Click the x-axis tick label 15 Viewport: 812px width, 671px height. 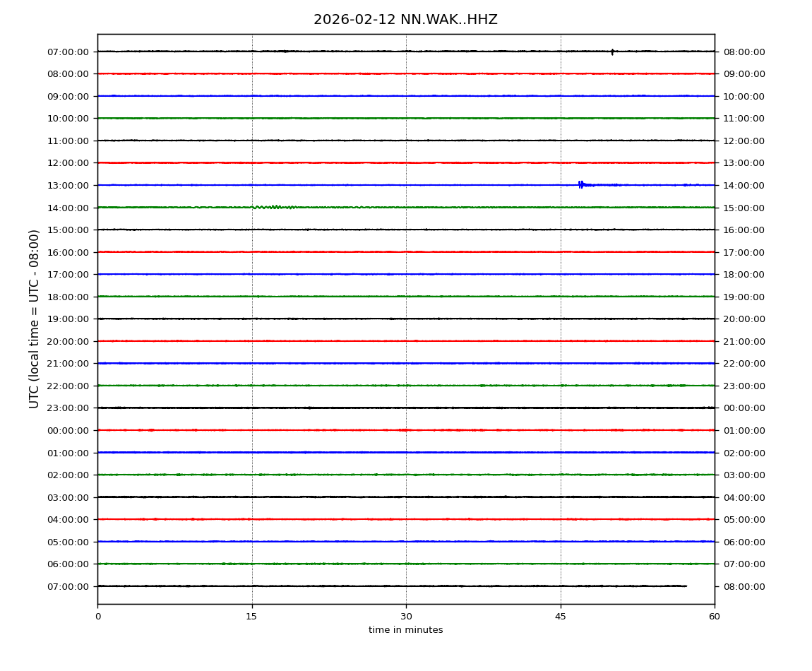(x=251, y=617)
